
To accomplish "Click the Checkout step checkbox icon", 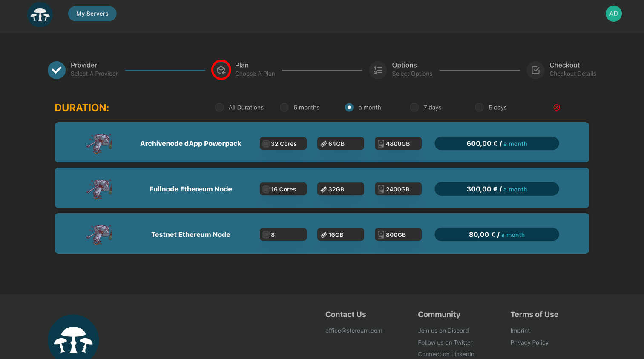I will pos(535,70).
